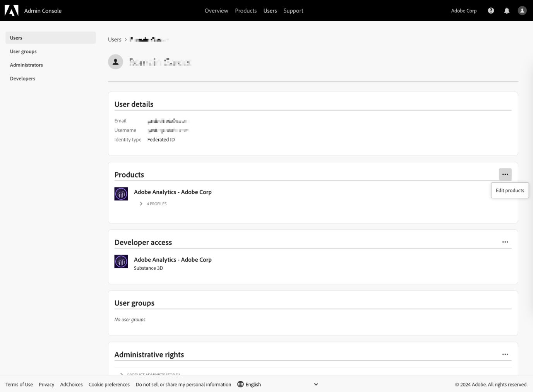Open Products section three-dot menu
This screenshot has width=533, height=392.
pos(505,174)
